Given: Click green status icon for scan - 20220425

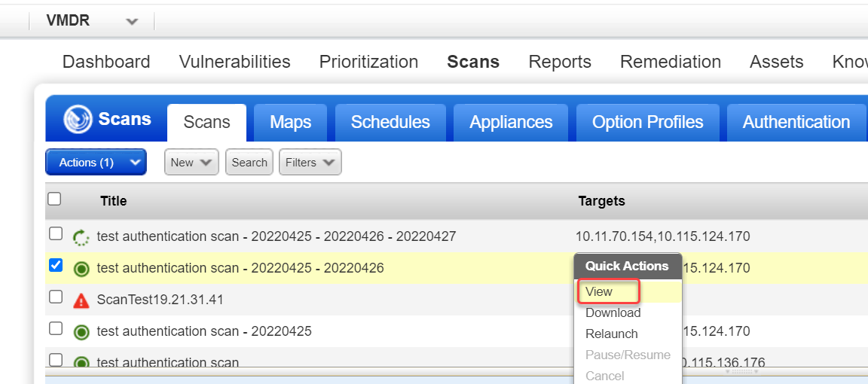Looking at the screenshot, I should coord(81,332).
